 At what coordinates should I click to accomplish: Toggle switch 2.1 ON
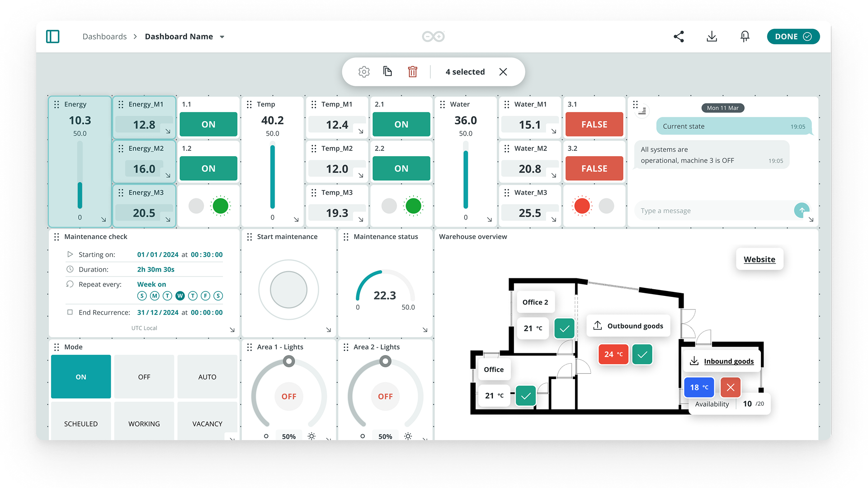[401, 124]
